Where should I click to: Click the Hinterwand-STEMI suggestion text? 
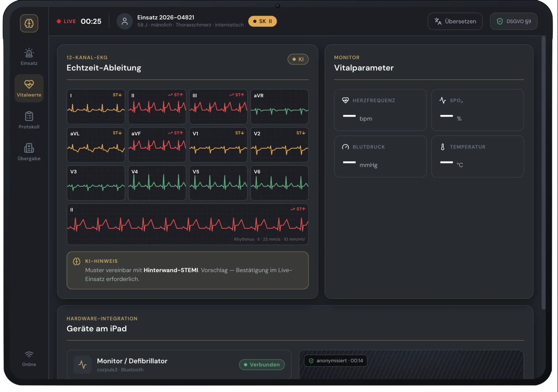tap(171, 270)
